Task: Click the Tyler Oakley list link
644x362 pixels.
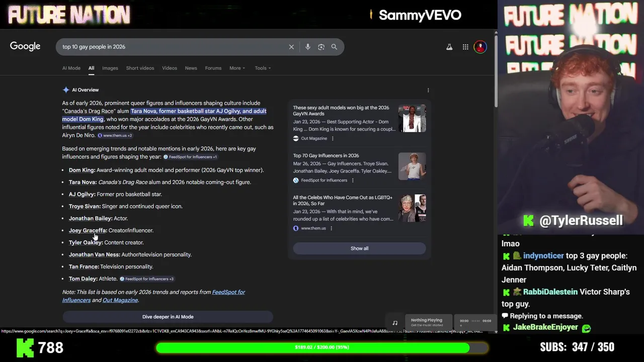Action: click(x=86, y=242)
